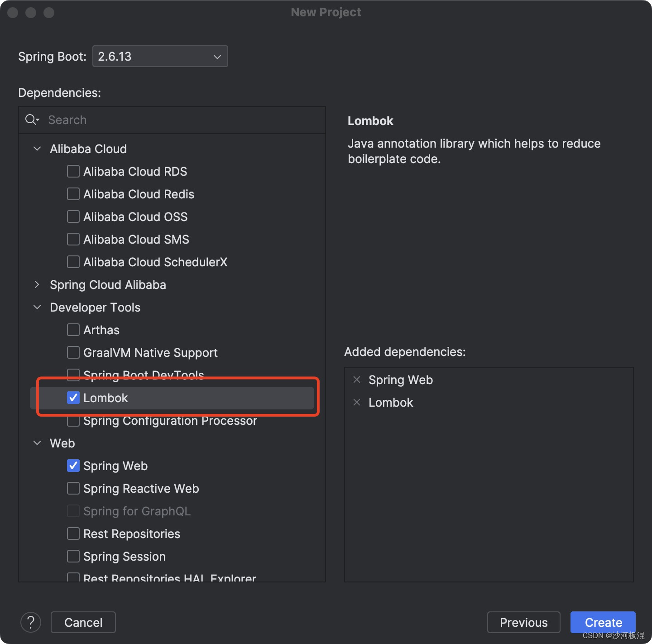Check the Alibaba Cloud OSS checkbox

[x=73, y=216]
